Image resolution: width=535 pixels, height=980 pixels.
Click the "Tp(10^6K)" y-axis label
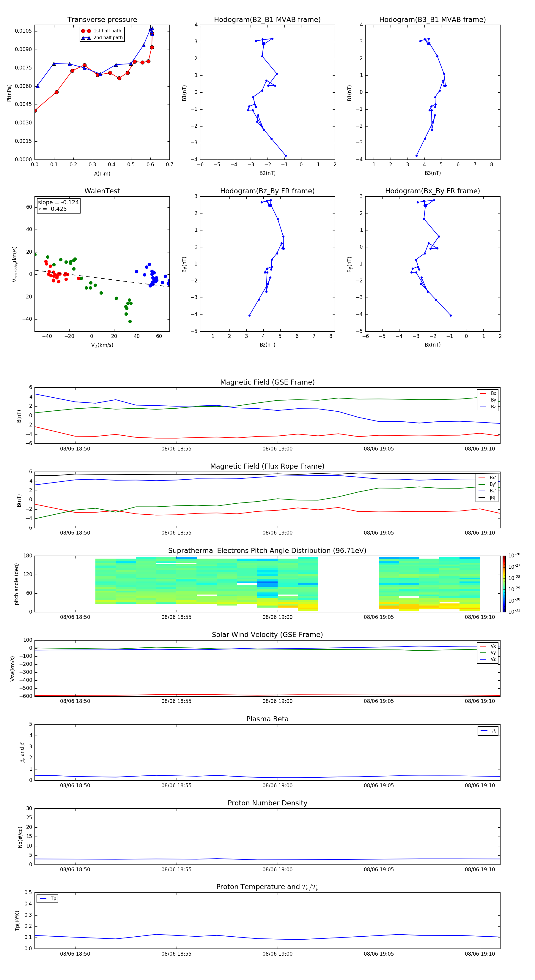17,921
